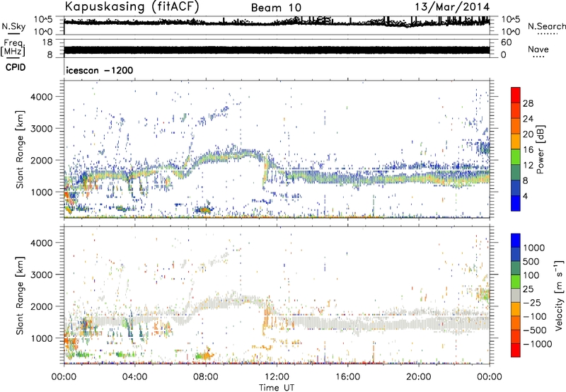The width and height of the screenshot is (566, 392).
Task: Click the "Nave" legend label
Action: click(538, 49)
